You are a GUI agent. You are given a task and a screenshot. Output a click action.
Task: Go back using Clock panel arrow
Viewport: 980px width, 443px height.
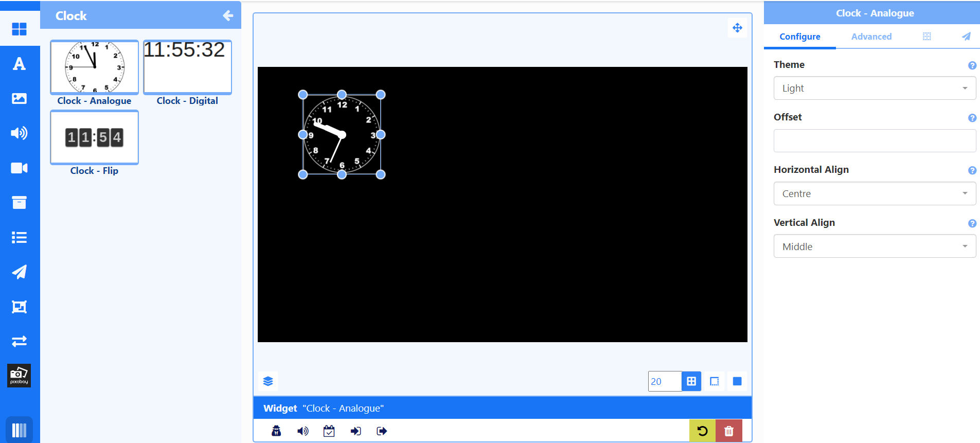point(228,16)
